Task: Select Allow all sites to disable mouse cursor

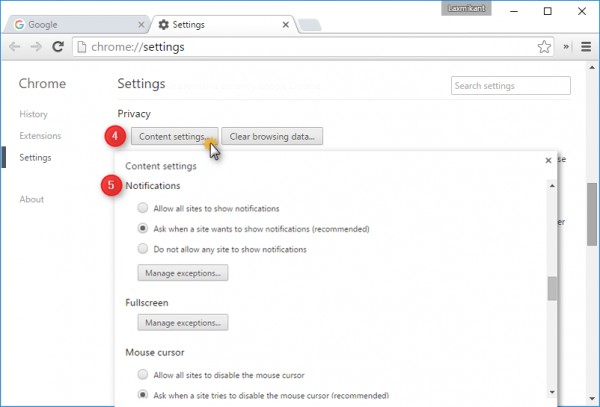Action: [143, 374]
